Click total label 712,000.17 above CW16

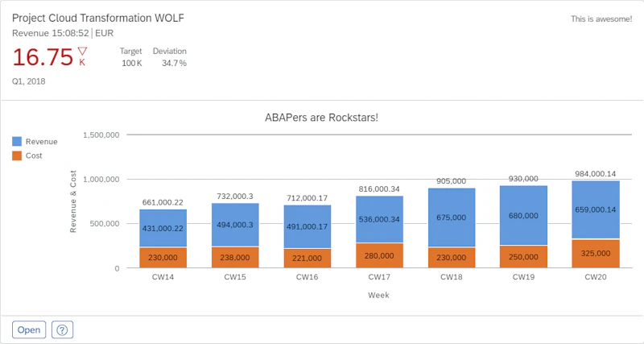(x=308, y=198)
